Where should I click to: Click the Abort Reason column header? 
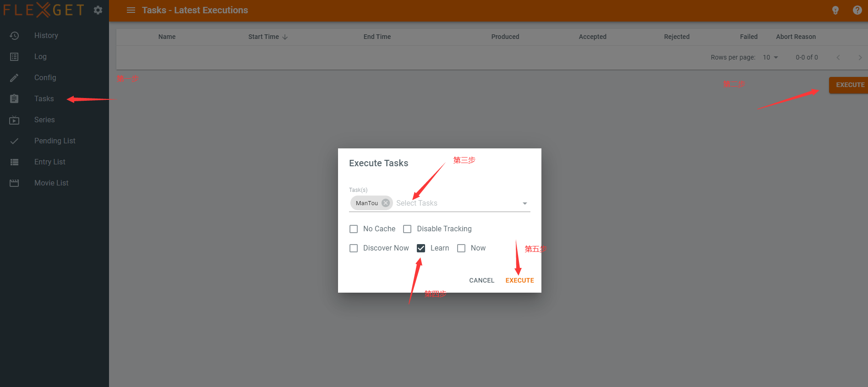[796, 37]
